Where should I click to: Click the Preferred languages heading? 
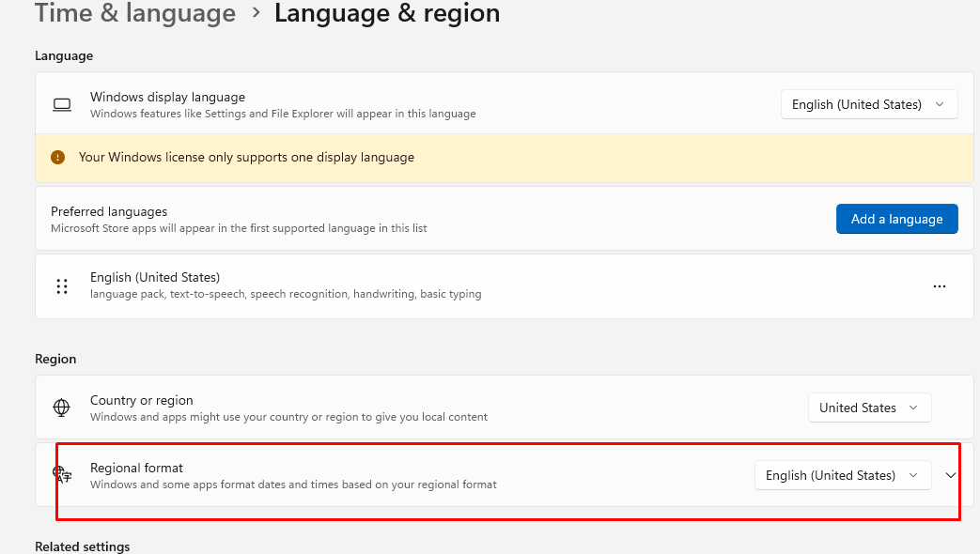tap(109, 211)
